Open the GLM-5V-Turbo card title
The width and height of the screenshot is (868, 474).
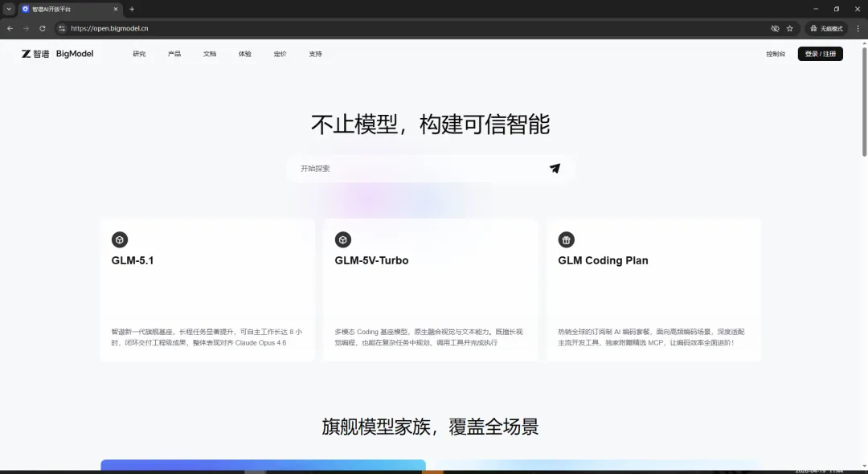tap(371, 260)
